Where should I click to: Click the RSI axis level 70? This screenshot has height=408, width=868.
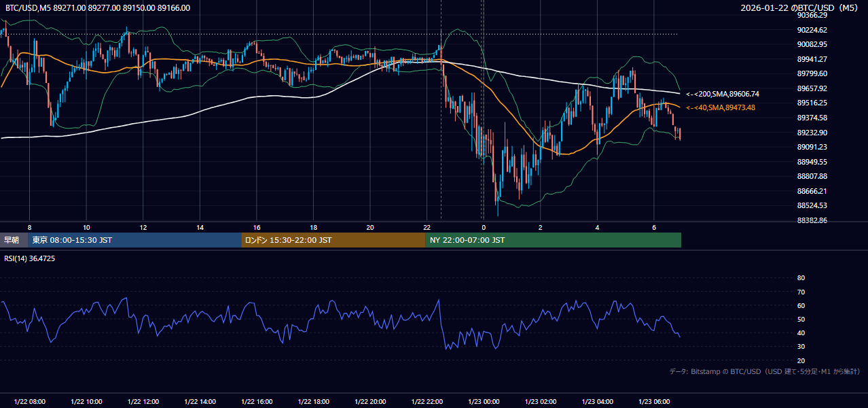tap(801, 292)
